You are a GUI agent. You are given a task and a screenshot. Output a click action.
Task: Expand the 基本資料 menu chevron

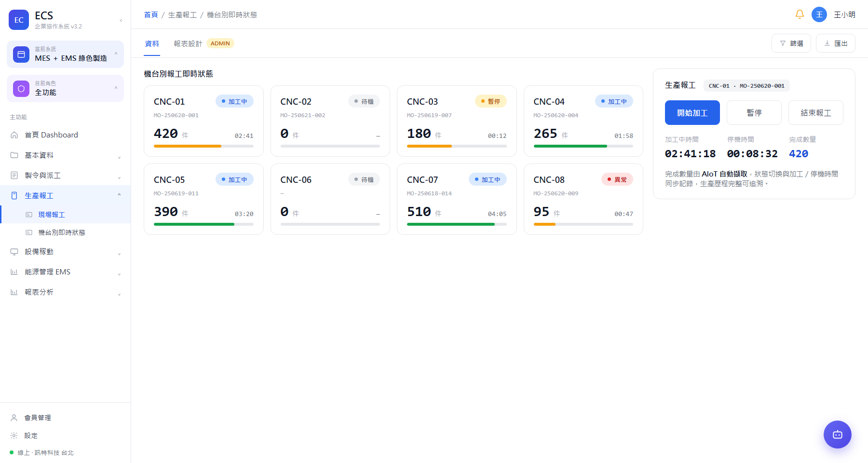pos(119,157)
